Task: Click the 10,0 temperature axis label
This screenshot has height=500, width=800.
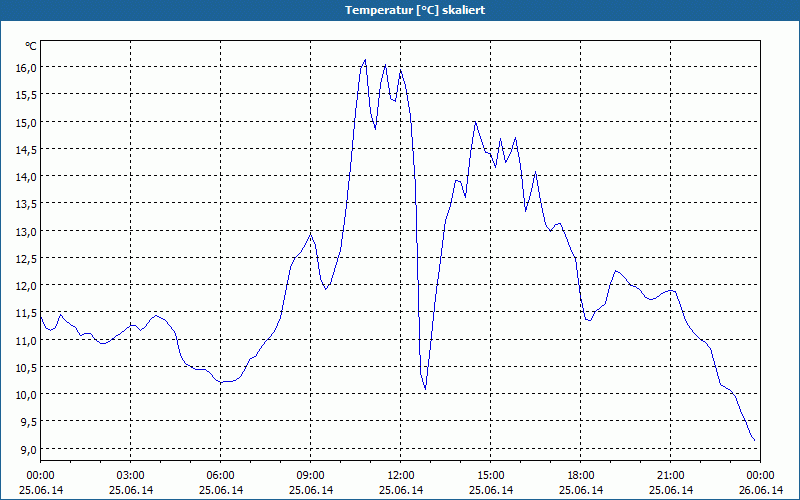Action: pyautogui.click(x=26, y=395)
